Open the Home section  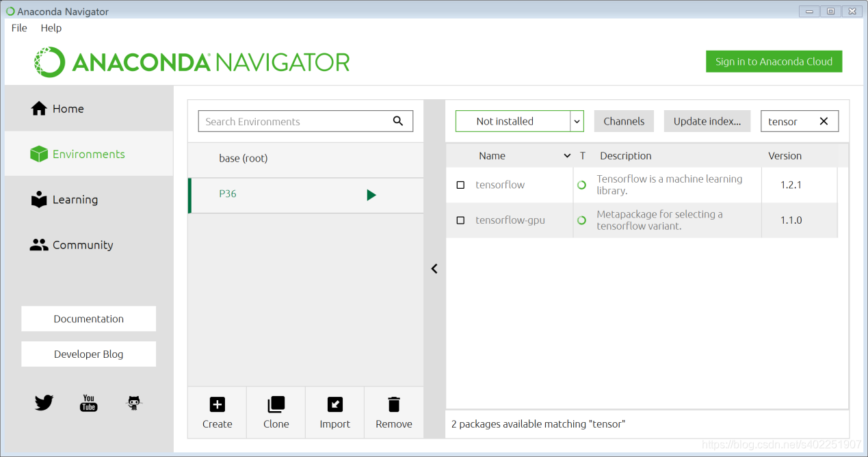89,108
